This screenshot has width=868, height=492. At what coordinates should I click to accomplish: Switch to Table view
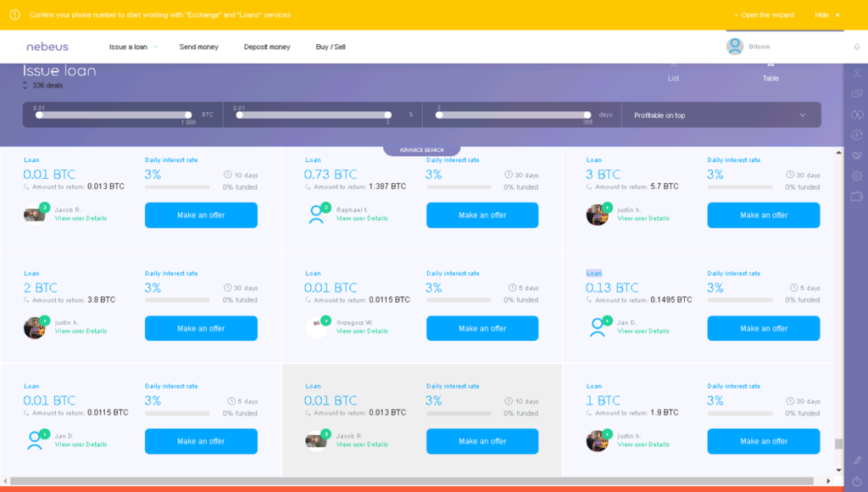[x=770, y=71]
